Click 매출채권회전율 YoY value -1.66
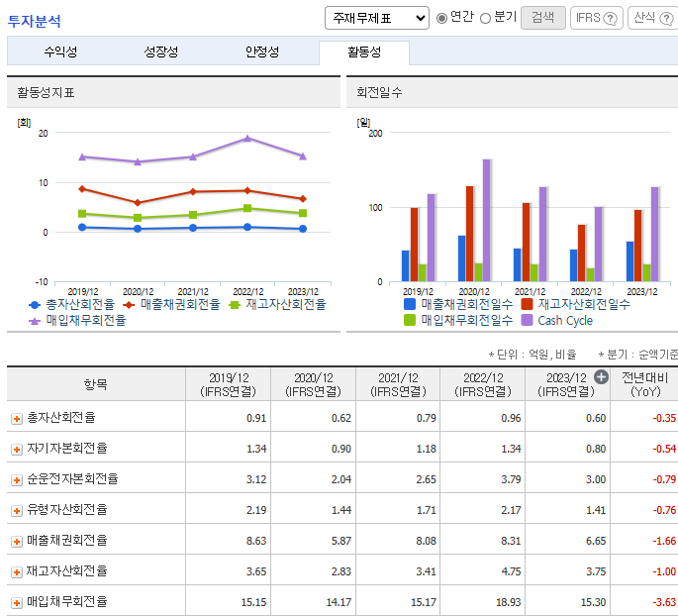 pyautogui.click(x=664, y=541)
